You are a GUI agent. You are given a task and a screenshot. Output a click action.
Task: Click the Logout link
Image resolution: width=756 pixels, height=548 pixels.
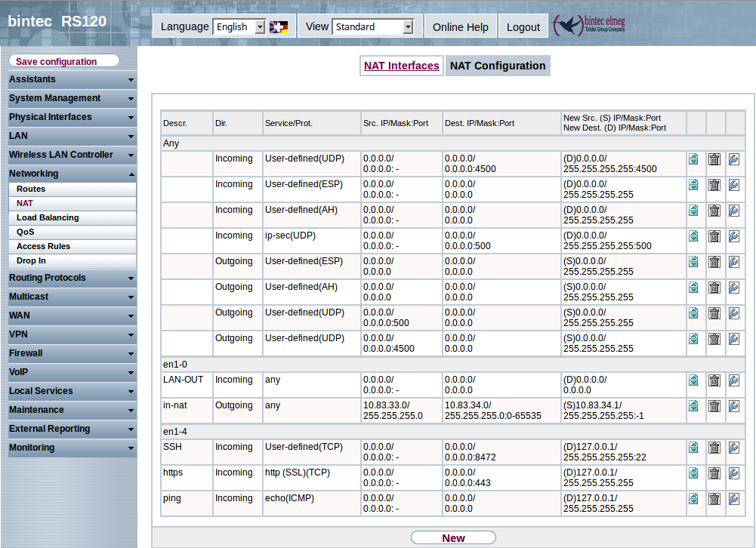click(x=523, y=27)
